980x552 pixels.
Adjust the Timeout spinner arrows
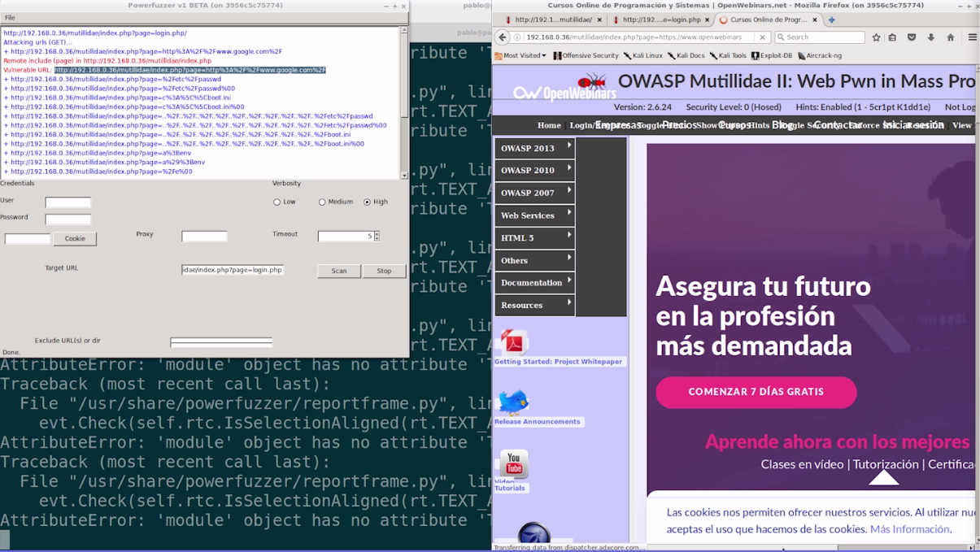pyautogui.click(x=377, y=236)
